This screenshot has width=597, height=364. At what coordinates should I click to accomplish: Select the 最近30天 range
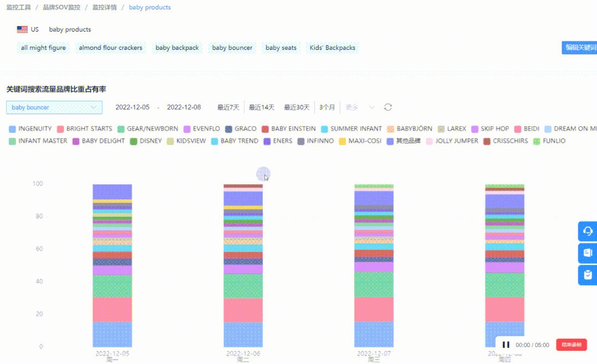point(297,107)
